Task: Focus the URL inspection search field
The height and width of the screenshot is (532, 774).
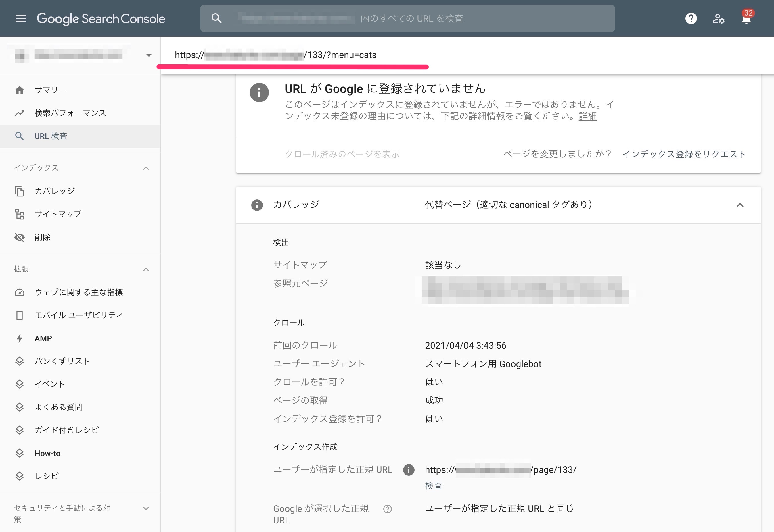Action: click(407, 18)
